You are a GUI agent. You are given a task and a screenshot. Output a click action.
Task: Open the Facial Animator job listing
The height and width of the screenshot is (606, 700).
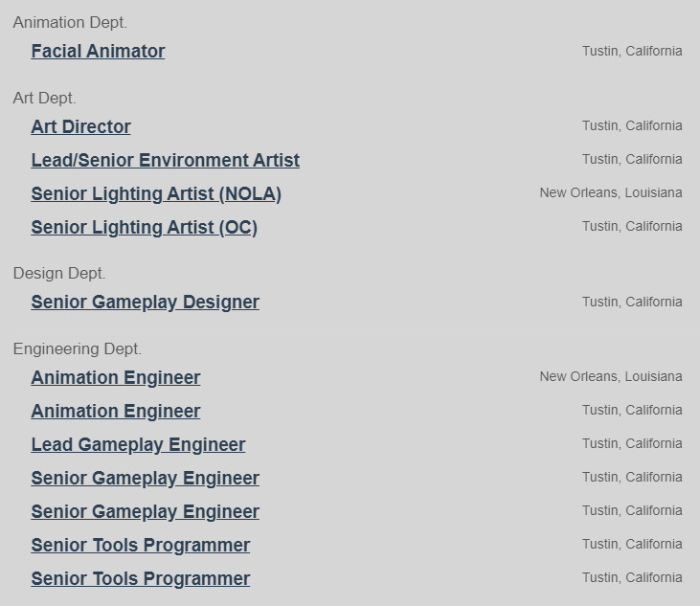tap(98, 51)
